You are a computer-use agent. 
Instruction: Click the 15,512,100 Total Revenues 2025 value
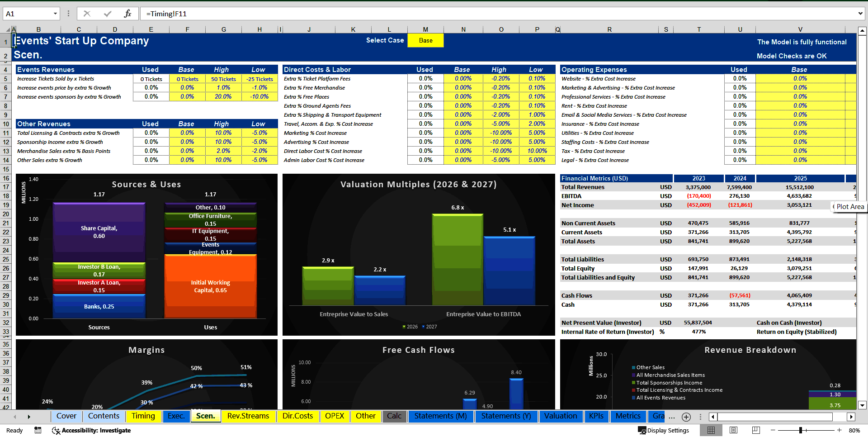click(x=799, y=187)
